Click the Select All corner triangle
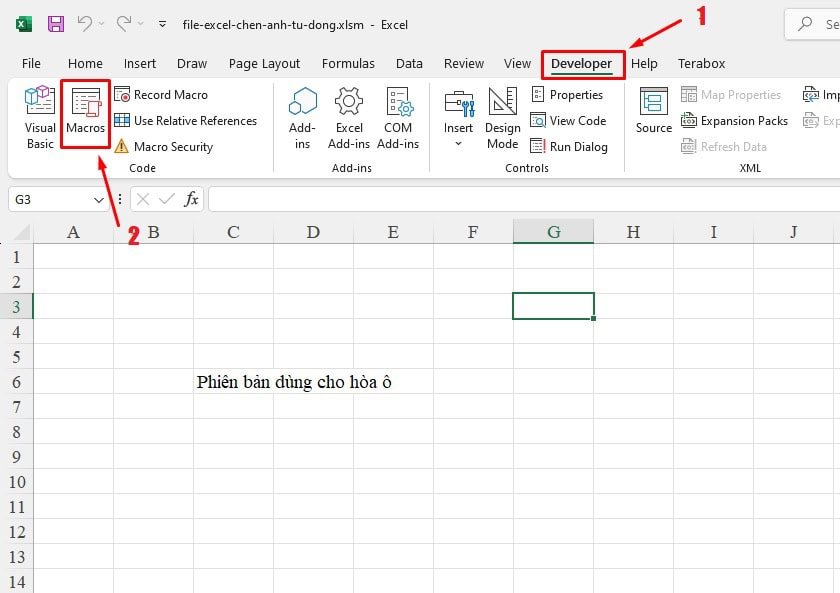Viewport: 840px width, 593px height. 20,232
